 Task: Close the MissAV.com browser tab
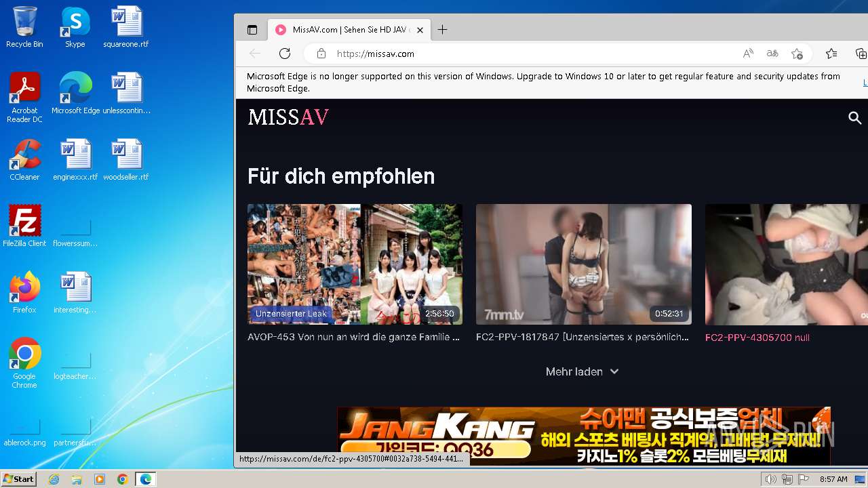[x=420, y=30]
